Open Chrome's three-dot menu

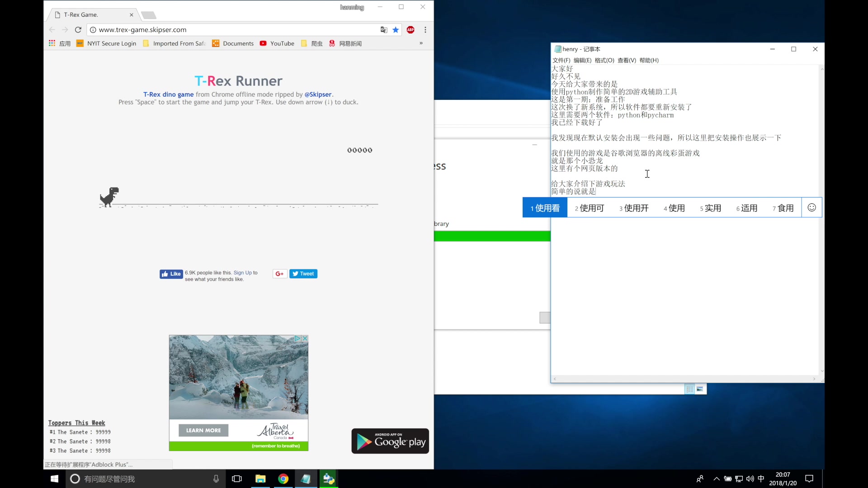coord(425,30)
